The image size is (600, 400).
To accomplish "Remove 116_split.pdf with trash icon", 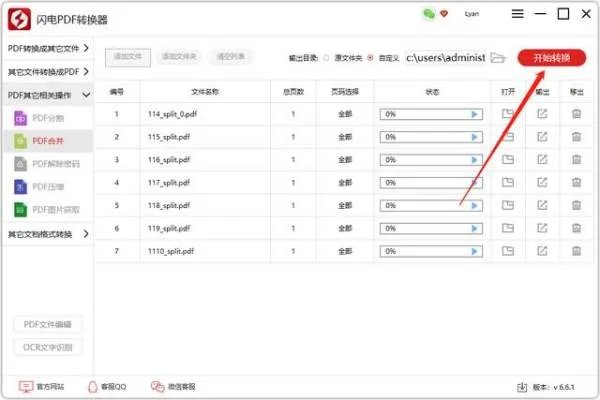I will click(576, 159).
